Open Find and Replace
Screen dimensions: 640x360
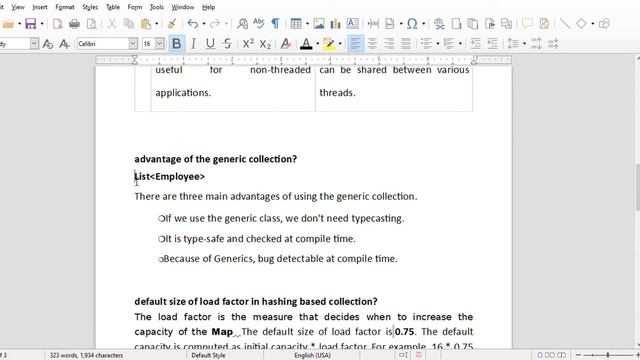coord(242,24)
